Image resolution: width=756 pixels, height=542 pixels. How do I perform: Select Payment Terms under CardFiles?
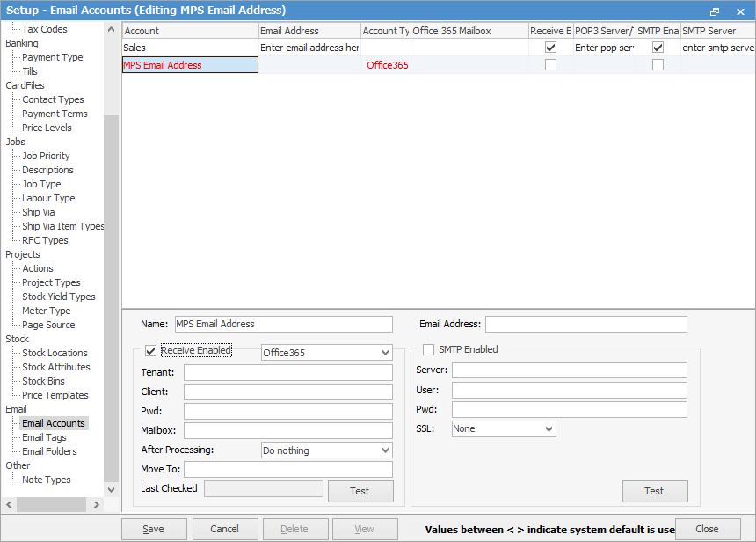pos(54,113)
